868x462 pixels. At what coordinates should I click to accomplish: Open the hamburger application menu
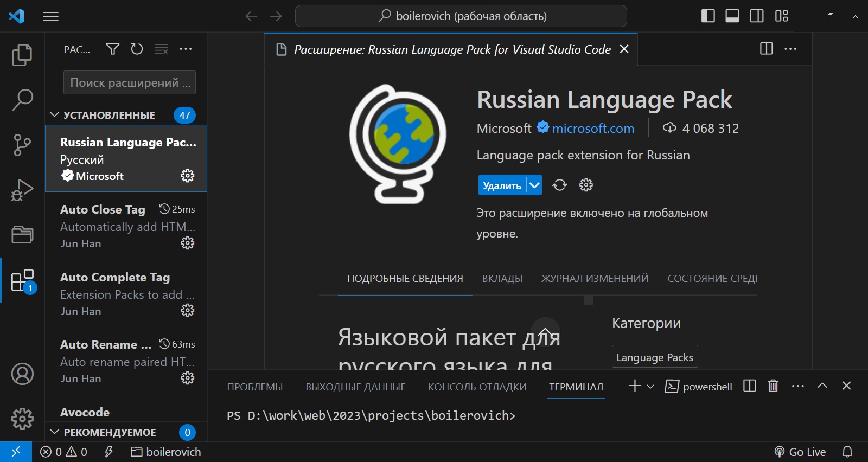point(51,16)
